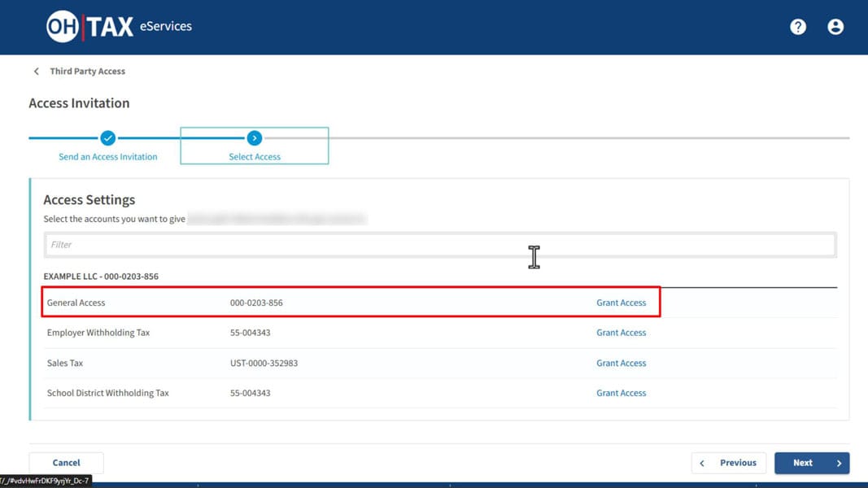
Task: Click 55-004343 in School District Withholding row
Action: [x=251, y=393]
